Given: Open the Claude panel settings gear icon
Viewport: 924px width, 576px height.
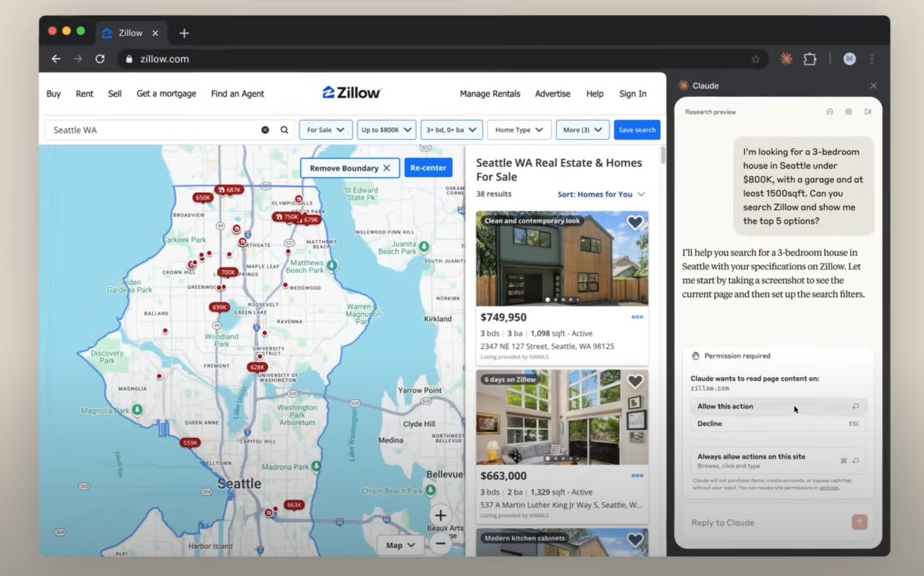Looking at the screenshot, I should (x=848, y=112).
